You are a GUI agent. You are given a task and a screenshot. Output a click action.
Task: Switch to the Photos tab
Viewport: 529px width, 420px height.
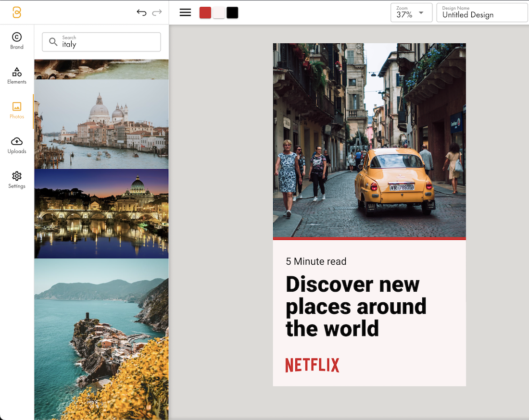click(17, 110)
